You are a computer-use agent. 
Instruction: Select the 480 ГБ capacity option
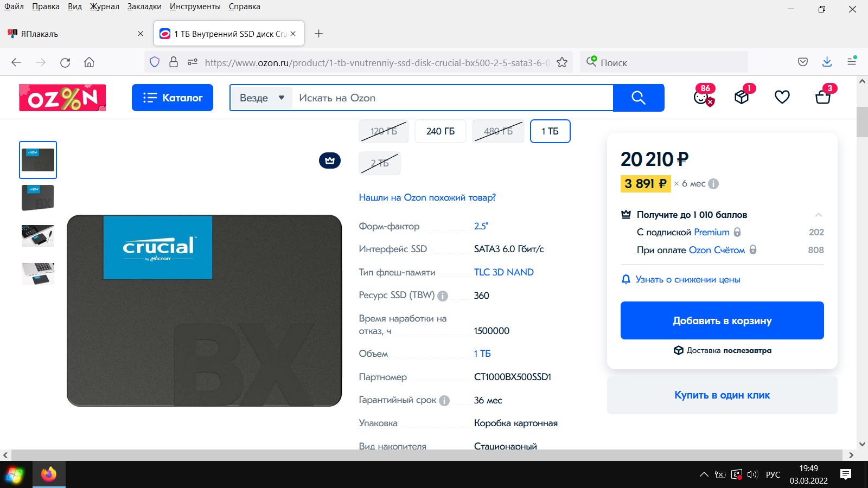pyautogui.click(x=499, y=131)
